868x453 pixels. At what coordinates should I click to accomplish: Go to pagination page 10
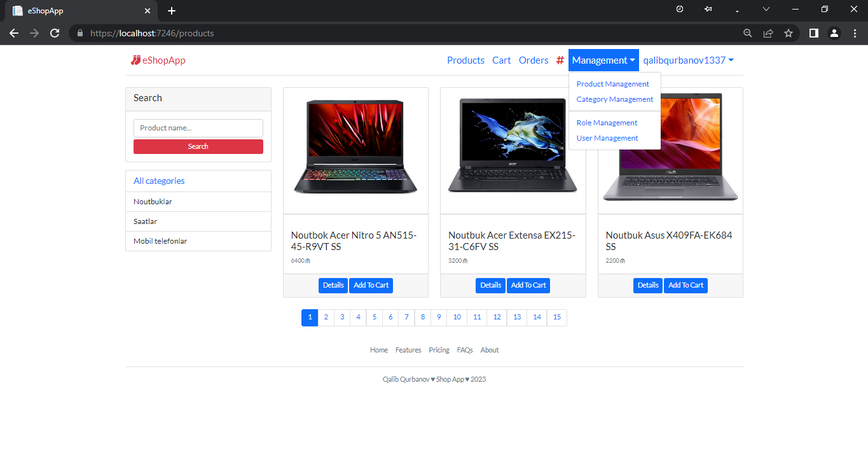point(457,317)
